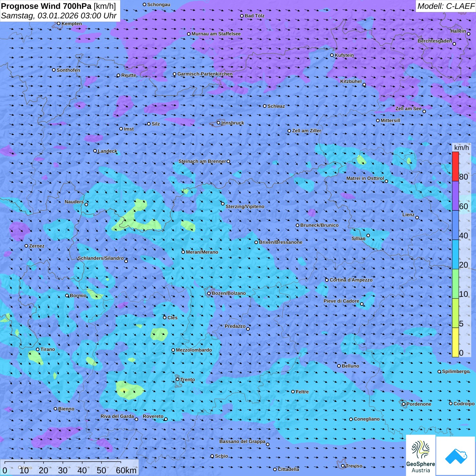Click the Zernez location dot
Image resolution: width=476 pixels, height=476 pixels.
click(x=26, y=246)
